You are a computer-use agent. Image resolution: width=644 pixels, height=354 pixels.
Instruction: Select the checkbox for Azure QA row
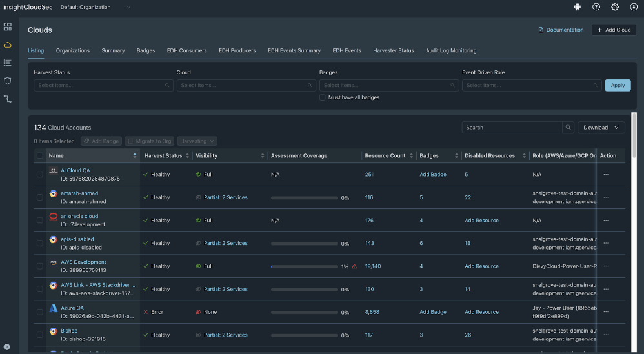pyautogui.click(x=40, y=312)
